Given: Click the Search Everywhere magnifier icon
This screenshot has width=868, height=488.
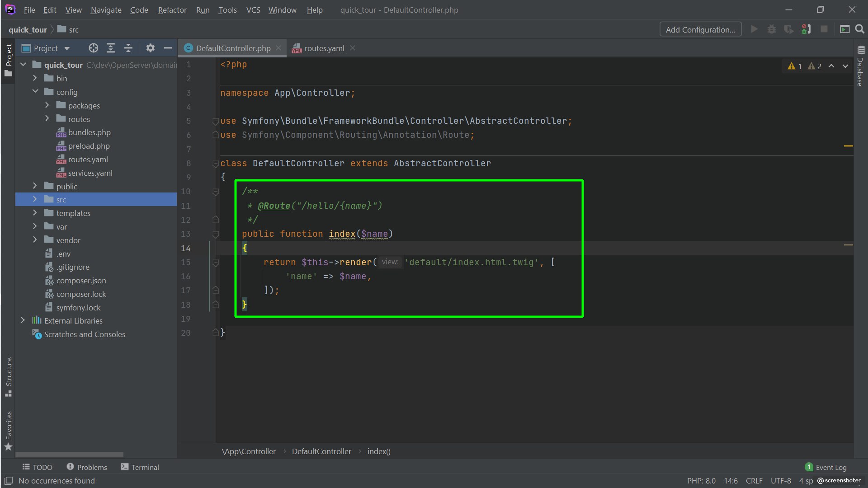Looking at the screenshot, I should [860, 29].
